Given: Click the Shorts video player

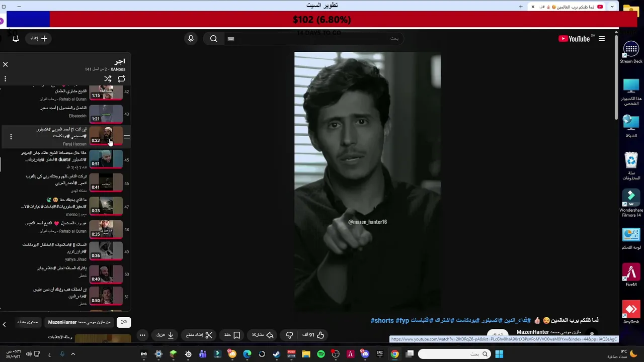Looking at the screenshot, I should coord(367,182).
